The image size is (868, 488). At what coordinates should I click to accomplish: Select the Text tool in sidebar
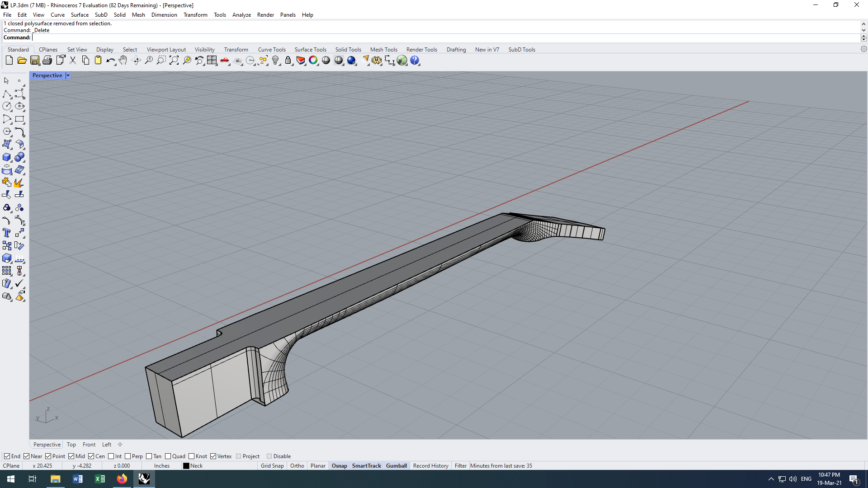(x=7, y=233)
